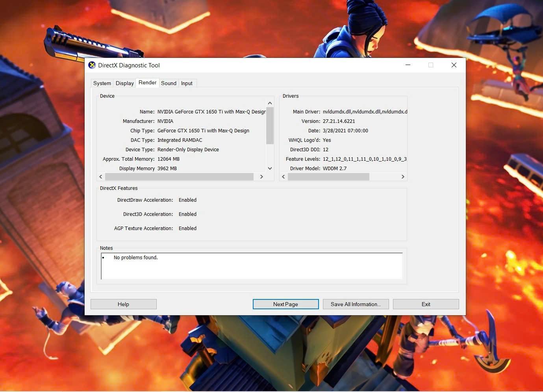The height and width of the screenshot is (392, 543).
Task: Exit the diagnostic tool via Exit button
Action: coord(426,304)
